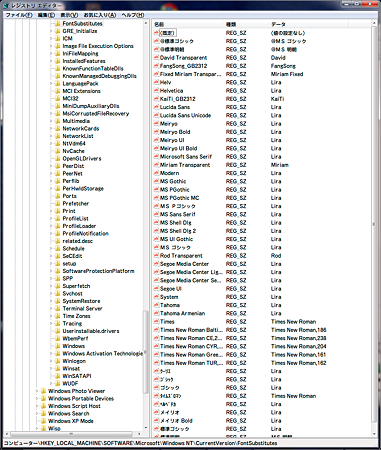The height and width of the screenshot is (450, 381).
Task: Click the Windows Photo Viewer folder icon
Action: tap(43, 391)
